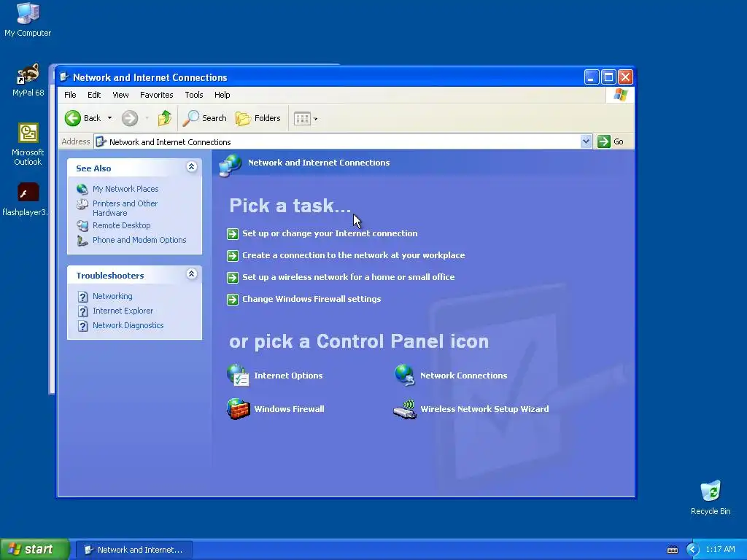This screenshot has width=747, height=560.
Task: Open the Favorites menu
Action: [x=156, y=95]
